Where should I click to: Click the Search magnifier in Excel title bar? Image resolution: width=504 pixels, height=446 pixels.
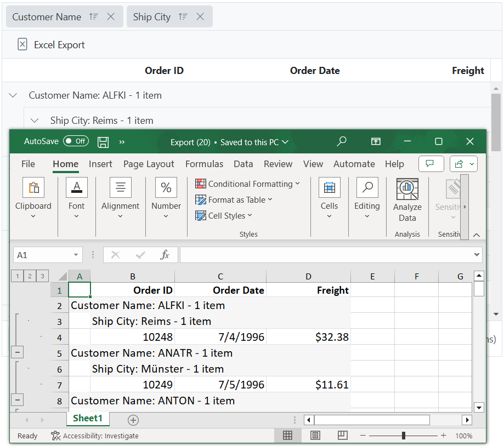pos(341,141)
